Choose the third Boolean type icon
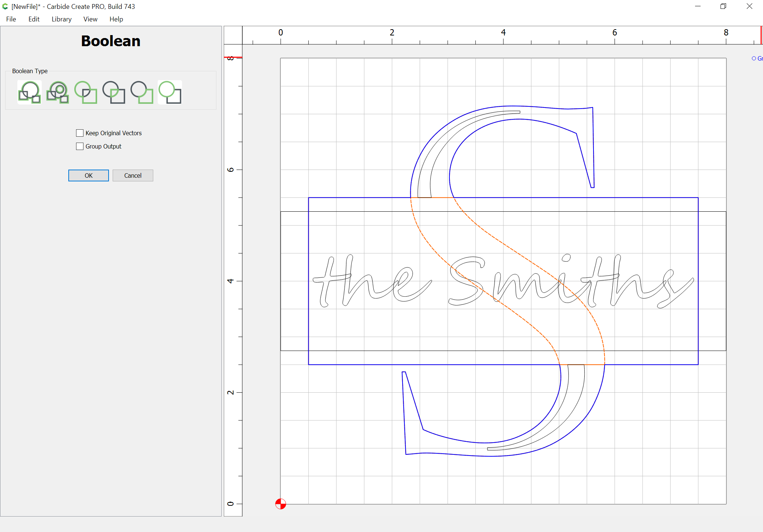The height and width of the screenshot is (532, 763). coord(86,92)
